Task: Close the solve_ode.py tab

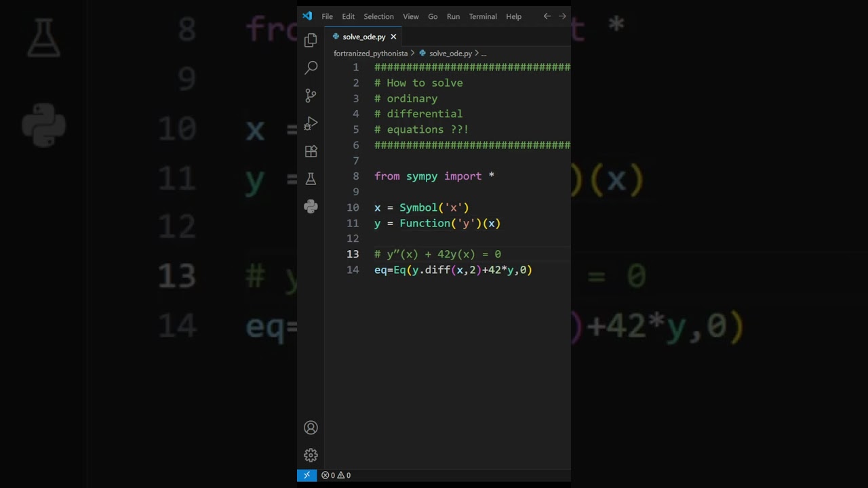Action: coord(393,37)
